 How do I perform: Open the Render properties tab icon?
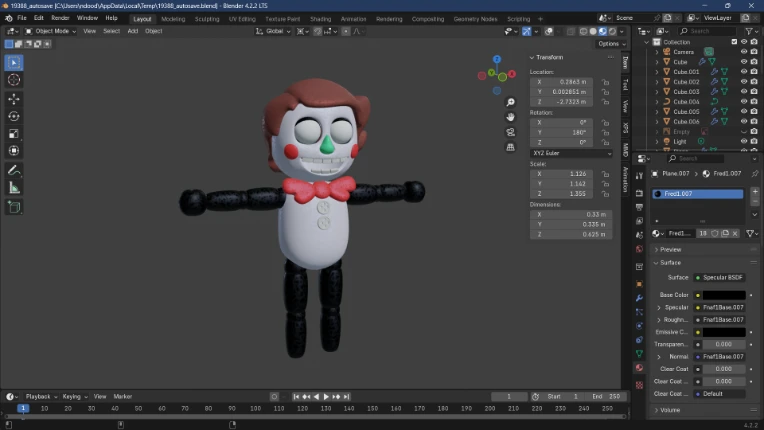click(x=639, y=193)
